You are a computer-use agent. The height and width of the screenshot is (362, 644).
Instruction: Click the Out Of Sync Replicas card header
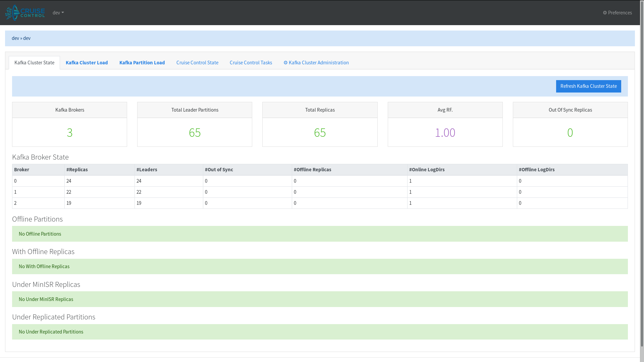pos(570,110)
